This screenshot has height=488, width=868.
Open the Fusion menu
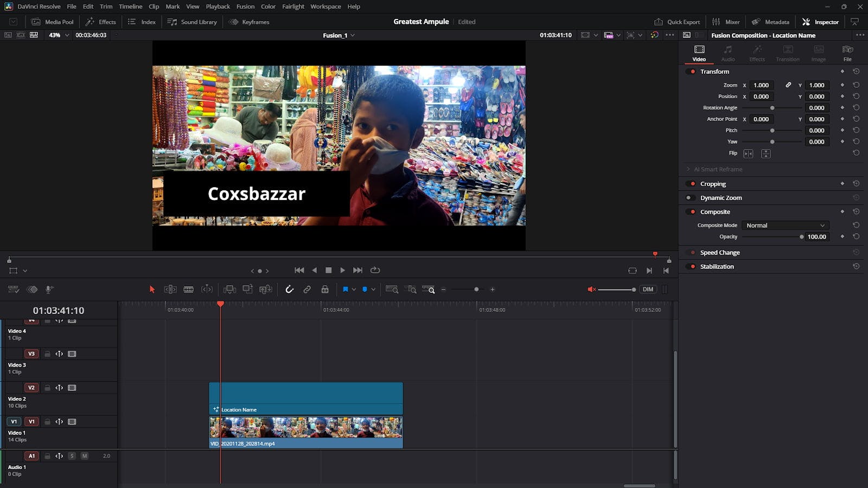click(x=245, y=7)
